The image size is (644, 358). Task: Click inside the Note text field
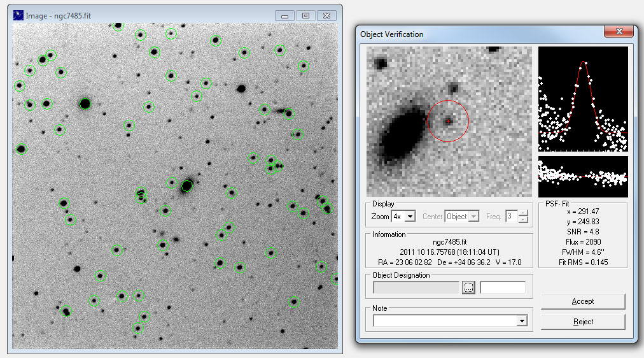[x=445, y=321]
